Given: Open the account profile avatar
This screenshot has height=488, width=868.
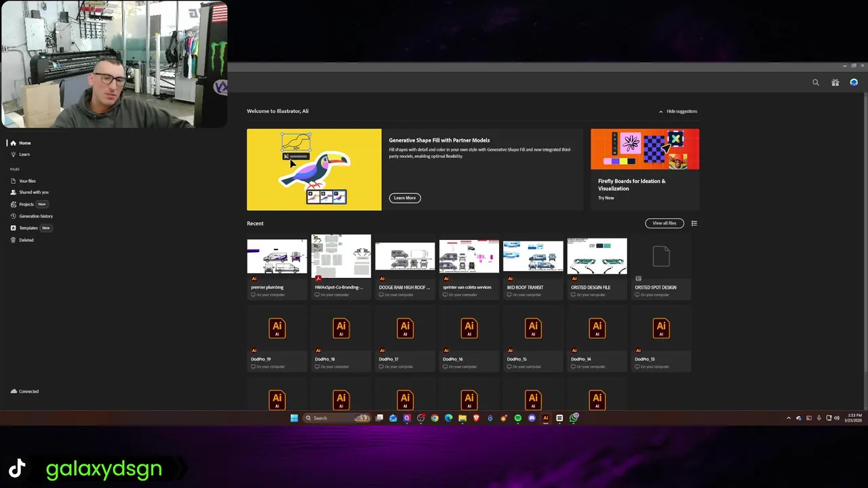Looking at the screenshot, I should pos(854,83).
